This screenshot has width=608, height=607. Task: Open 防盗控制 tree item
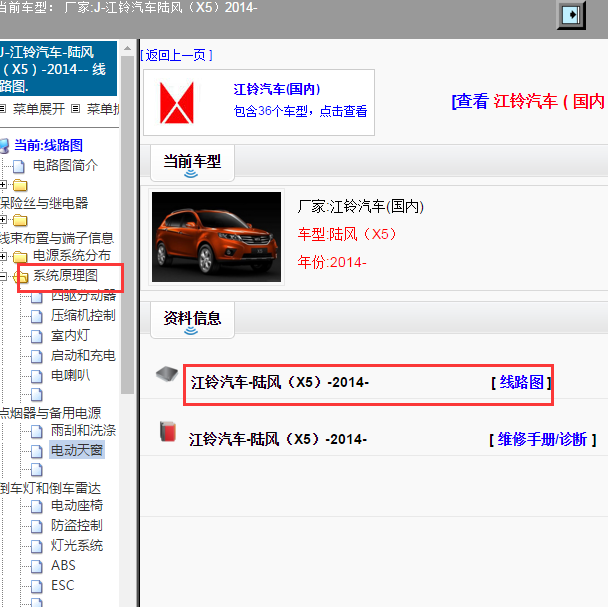77,525
